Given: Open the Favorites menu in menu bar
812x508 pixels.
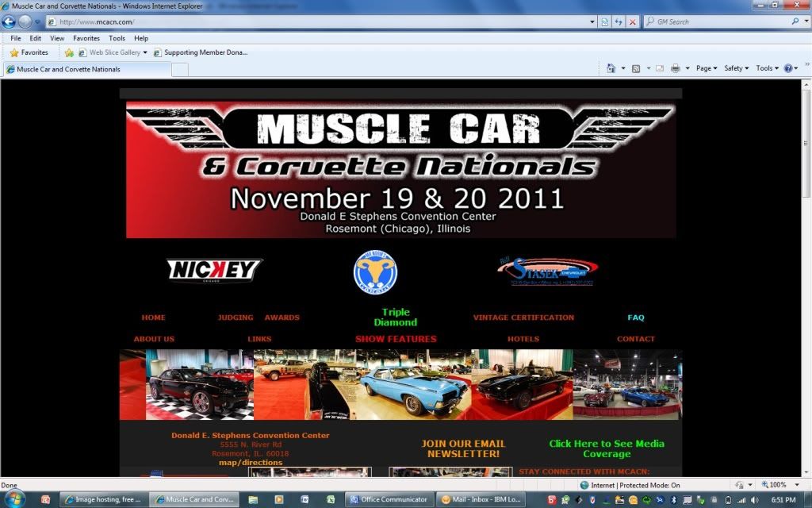Looking at the screenshot, I should 86,38.
